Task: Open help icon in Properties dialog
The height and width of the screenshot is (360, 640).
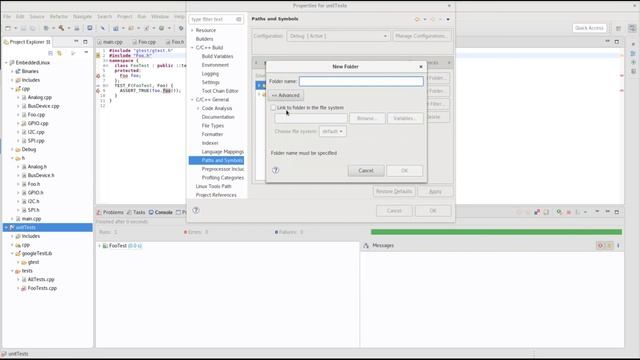Action: pyautogui.click(x=196, y=210)
